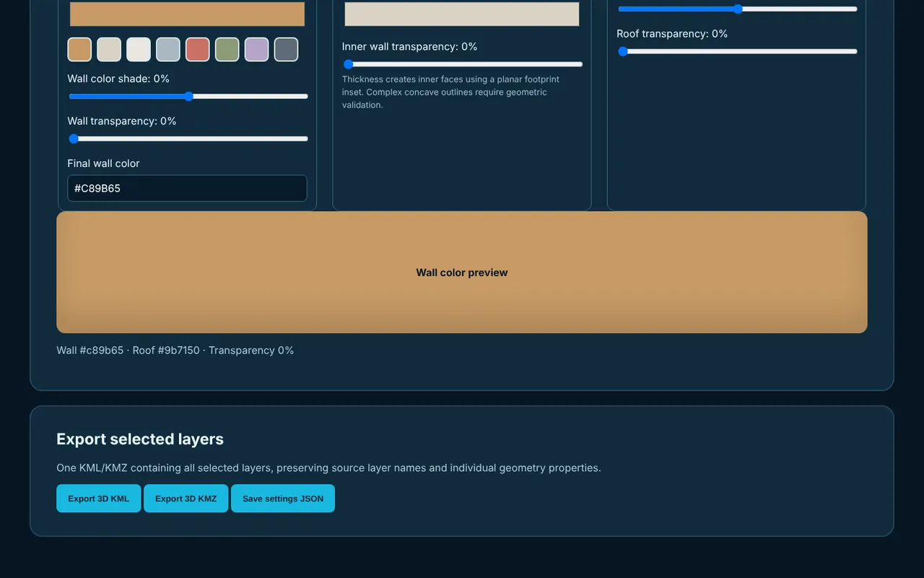Click the "Final wall color" label
The height and width of the screenshot is (578, 924).
[104, 164]
